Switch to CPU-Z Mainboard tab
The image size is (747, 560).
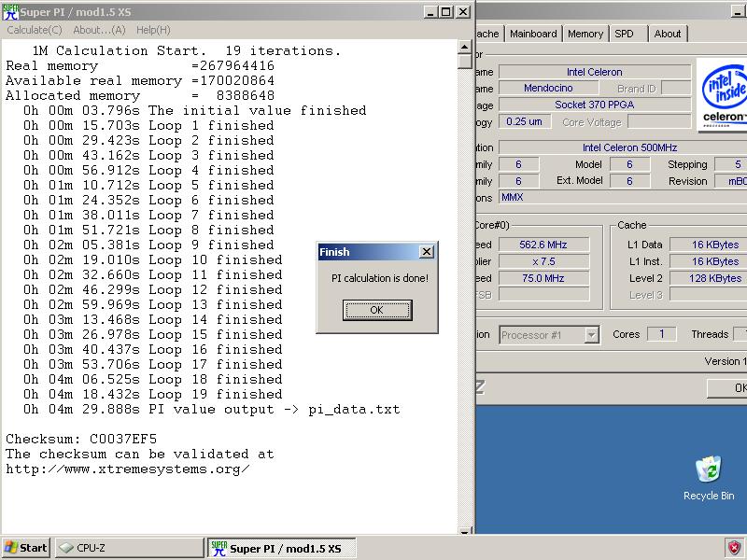tap(533, 34)
